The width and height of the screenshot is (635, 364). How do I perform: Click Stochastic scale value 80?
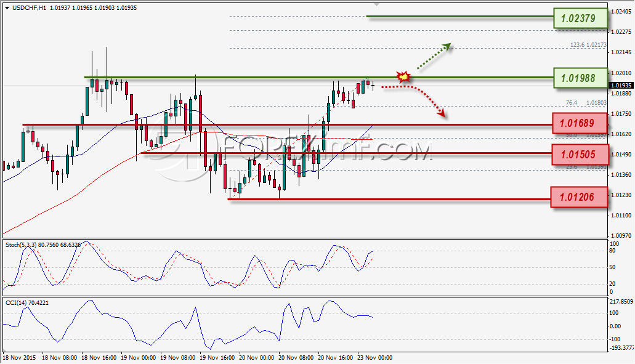coord(612,251)
